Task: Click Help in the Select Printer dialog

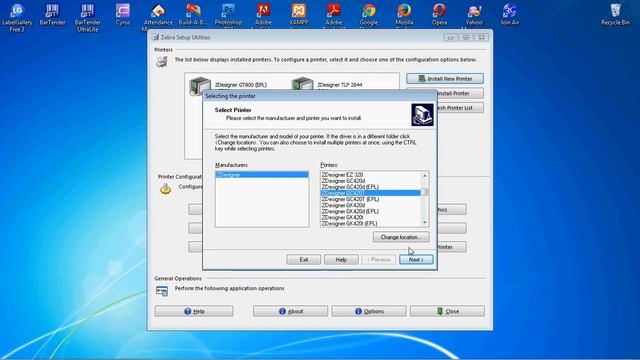Action: (341, 260)
